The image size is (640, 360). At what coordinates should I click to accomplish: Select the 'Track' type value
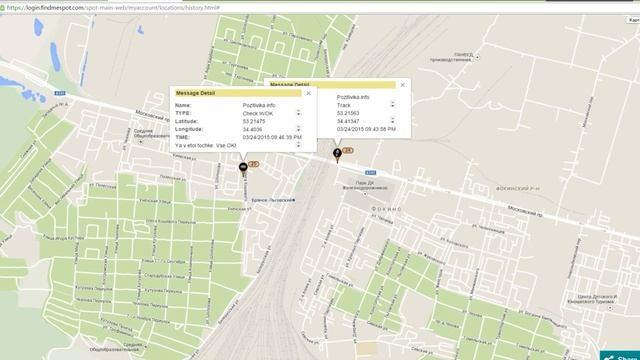tap(344, 105)
